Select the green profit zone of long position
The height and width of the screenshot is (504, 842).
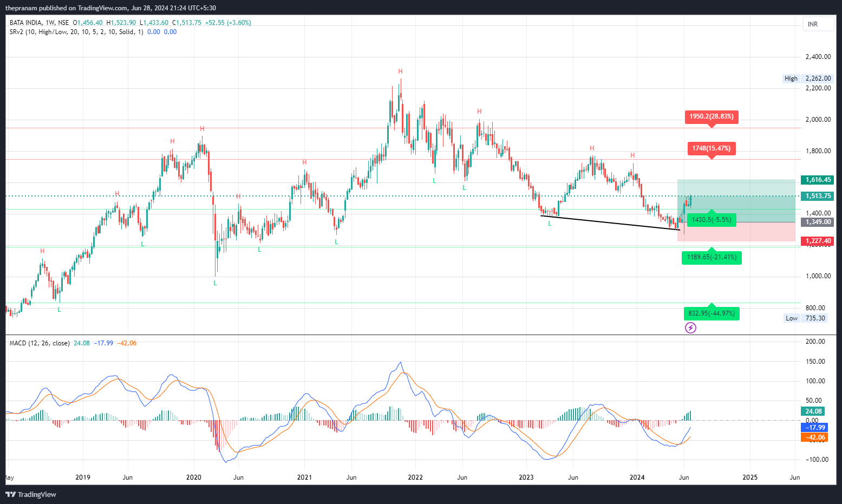coord(736,201)
